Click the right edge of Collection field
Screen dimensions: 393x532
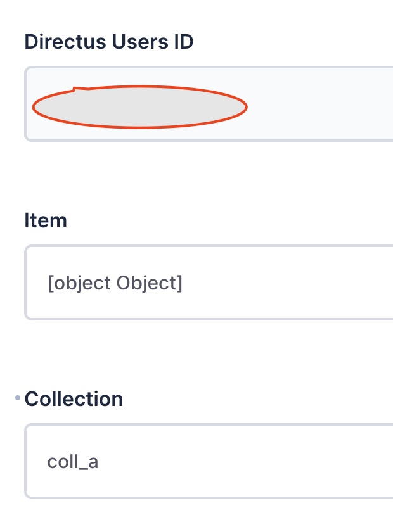click(388, 460)
